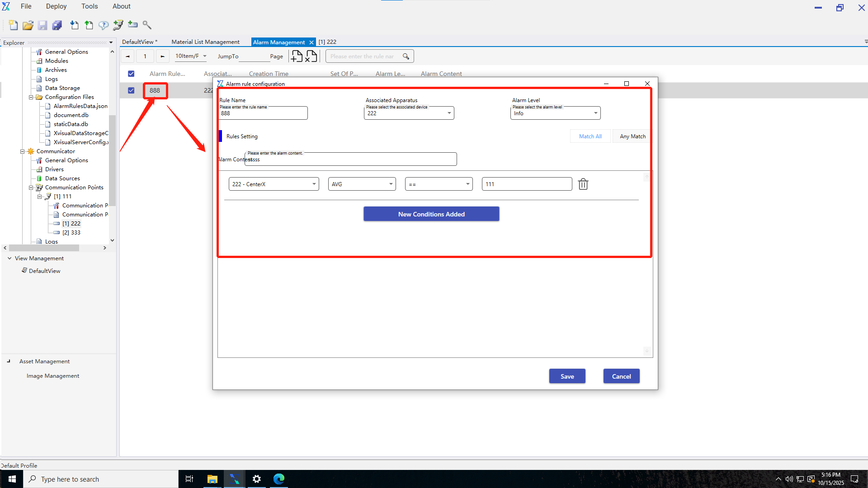Click the rule name search magnifier icon

point(406,56)
